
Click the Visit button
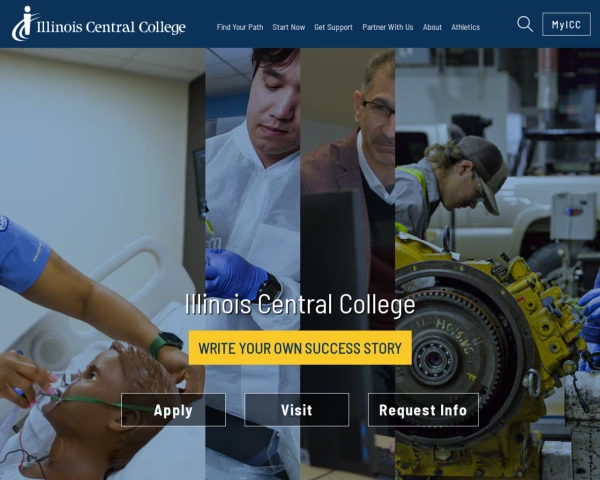(x=297, y=410)
